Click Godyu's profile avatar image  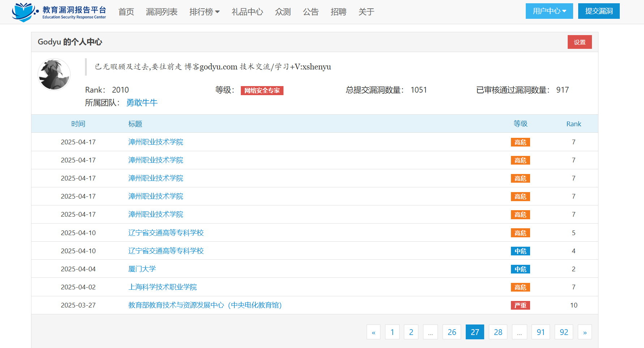[54, 75]
